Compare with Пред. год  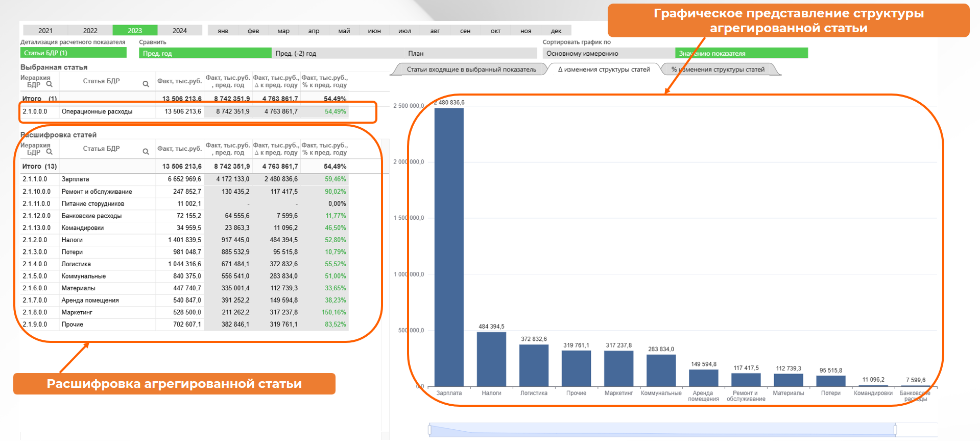pyautogui.click(x=205, y=53)
